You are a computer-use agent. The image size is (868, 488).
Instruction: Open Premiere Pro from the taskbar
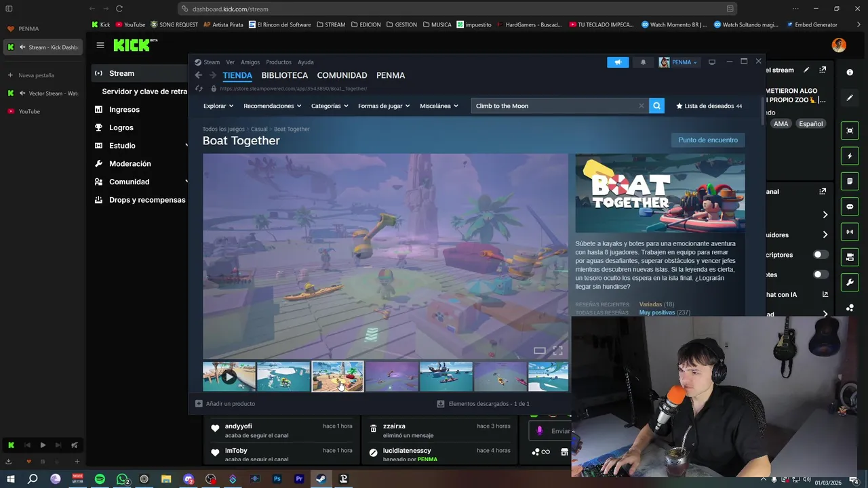299,479
